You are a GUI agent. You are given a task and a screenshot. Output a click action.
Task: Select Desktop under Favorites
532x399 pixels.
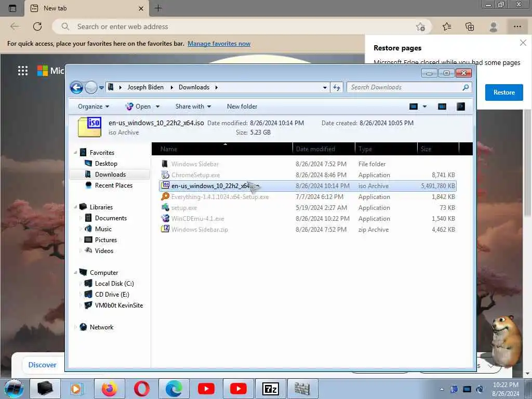pos(106,164)
